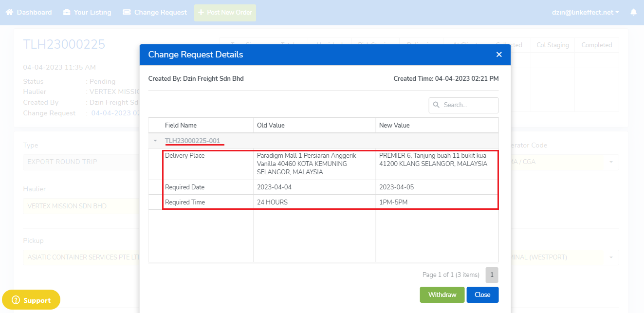Withdraw the change request
644x313 pixels.
(442, 295)
